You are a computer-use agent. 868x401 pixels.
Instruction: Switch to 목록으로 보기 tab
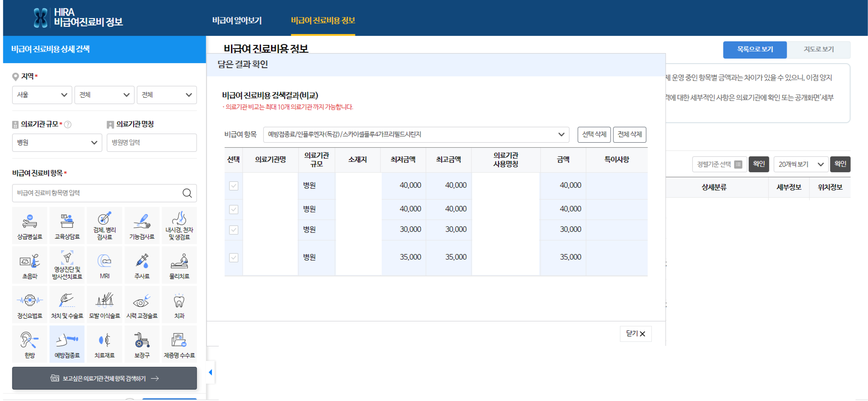755,50
